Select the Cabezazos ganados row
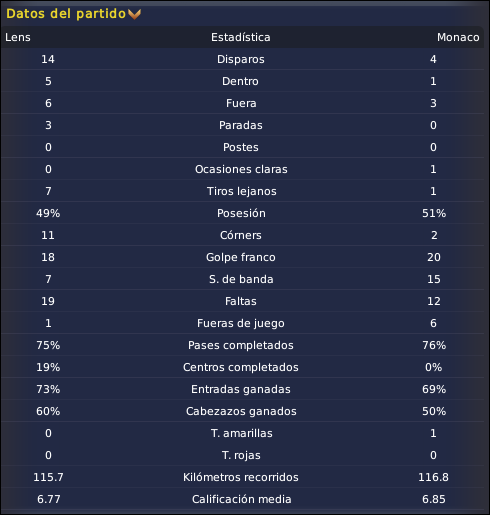The image size is (490, 515). (242, 411)
